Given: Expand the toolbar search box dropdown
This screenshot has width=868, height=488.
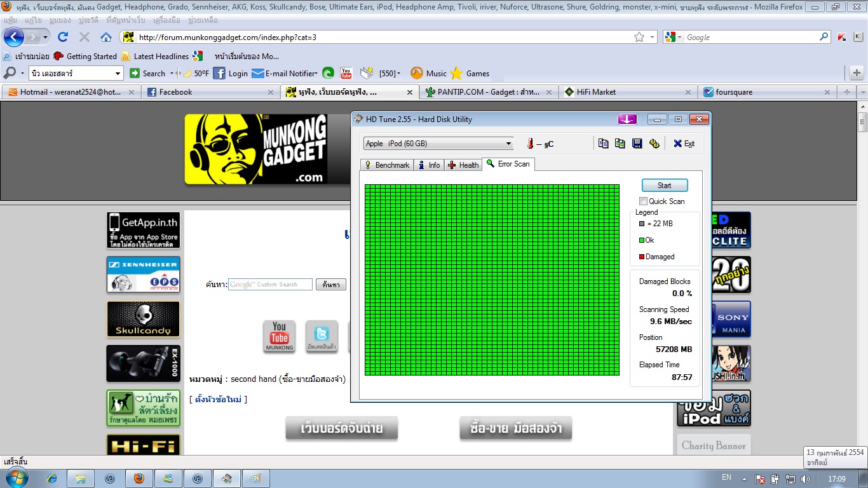Looking at the screenshot, I should 118,73.
